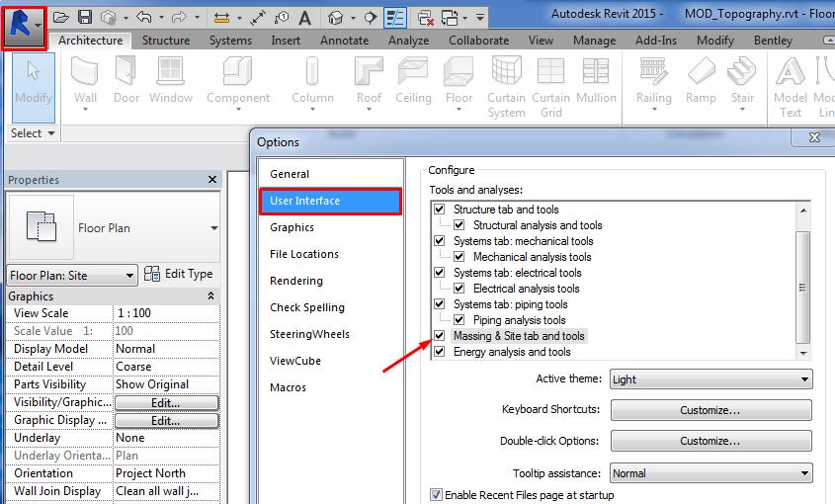The image size is (835, 504).
Task: Click the Curtain System tool icon
Action: tap(506, 70)
